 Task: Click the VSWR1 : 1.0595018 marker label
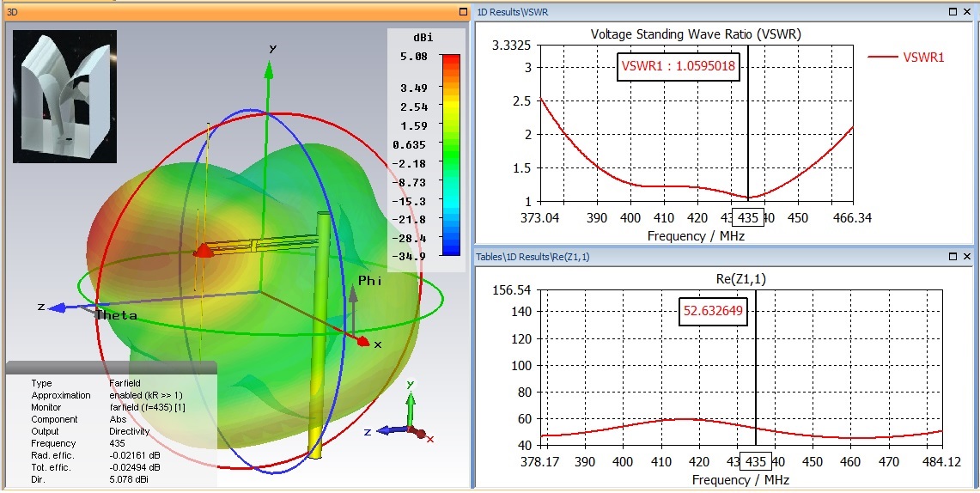pos(679,65)
